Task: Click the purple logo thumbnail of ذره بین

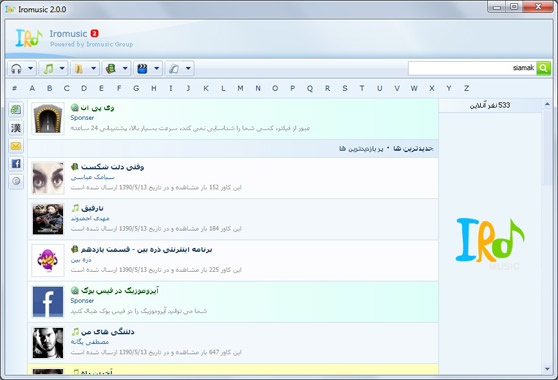Action: [x=48, y=260]
